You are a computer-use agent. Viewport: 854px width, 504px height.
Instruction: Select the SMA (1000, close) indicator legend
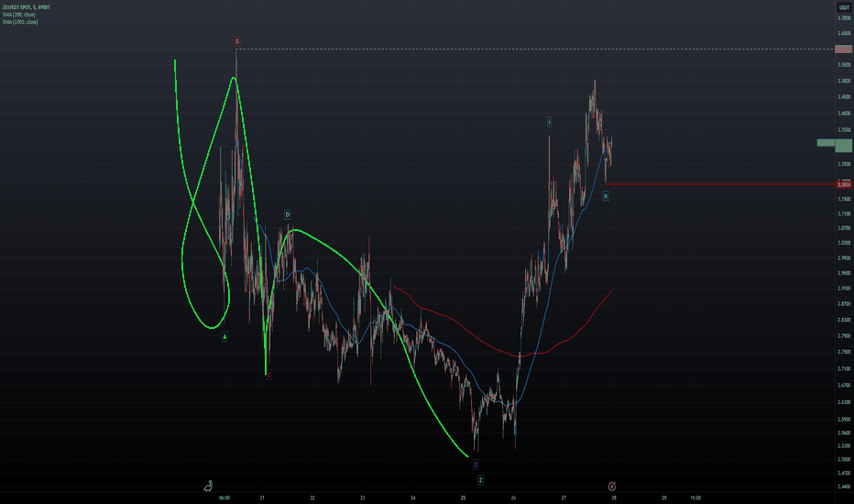coord(20,22)
